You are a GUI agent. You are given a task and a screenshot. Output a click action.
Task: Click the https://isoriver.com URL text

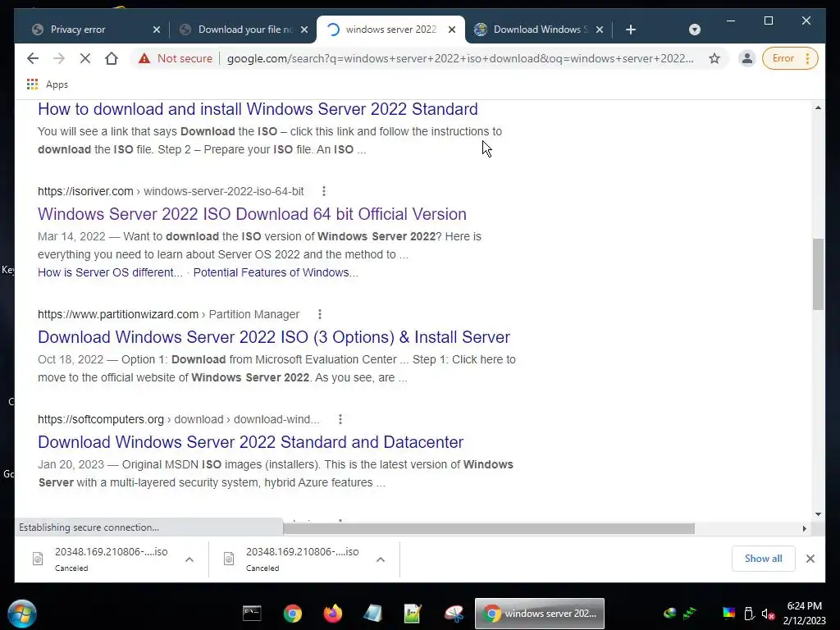click(85, 191)
